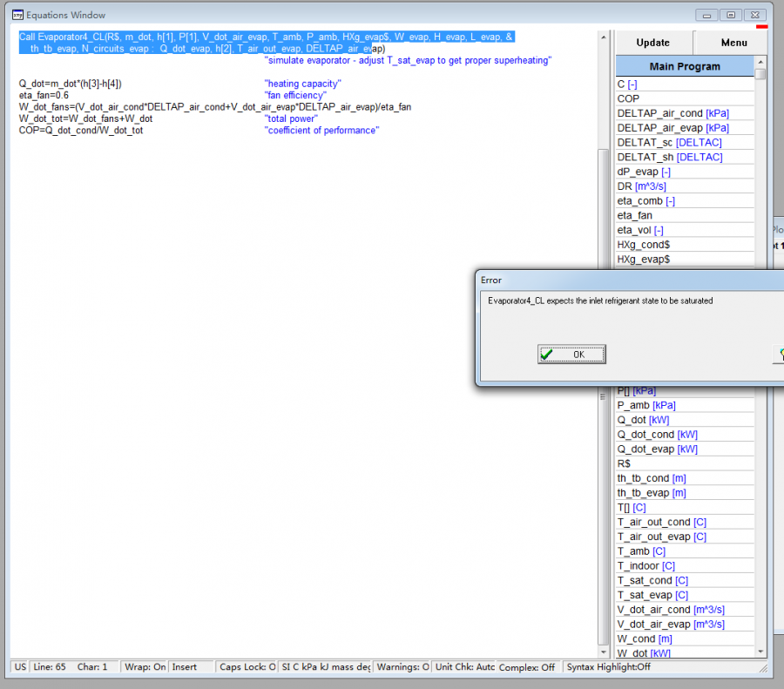This screenshot has height=689, width=784.
Task: Maximize the Equations Window
Action: 731,14
